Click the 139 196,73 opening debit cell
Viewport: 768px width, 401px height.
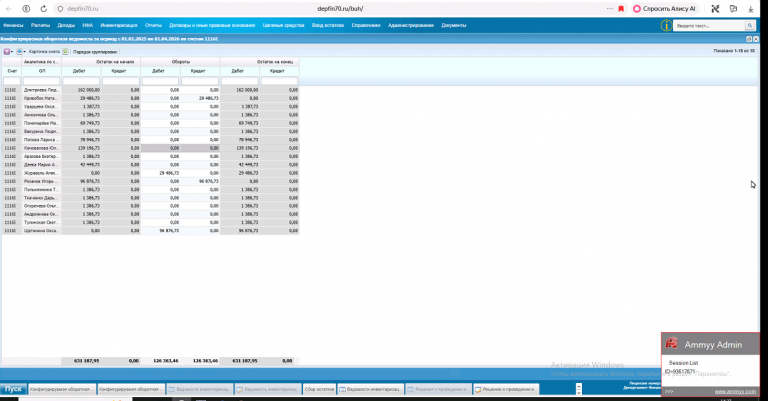point(81,148)
